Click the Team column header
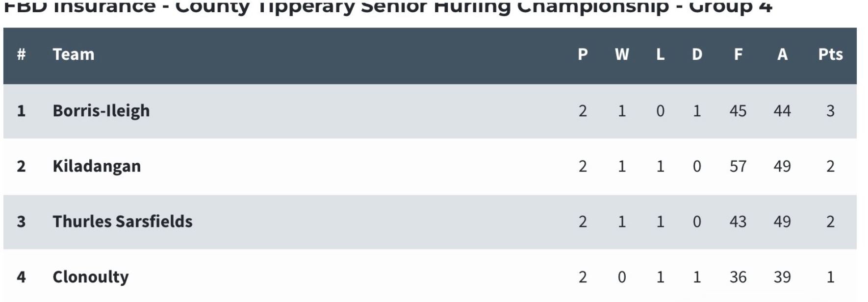 point(74,54)
